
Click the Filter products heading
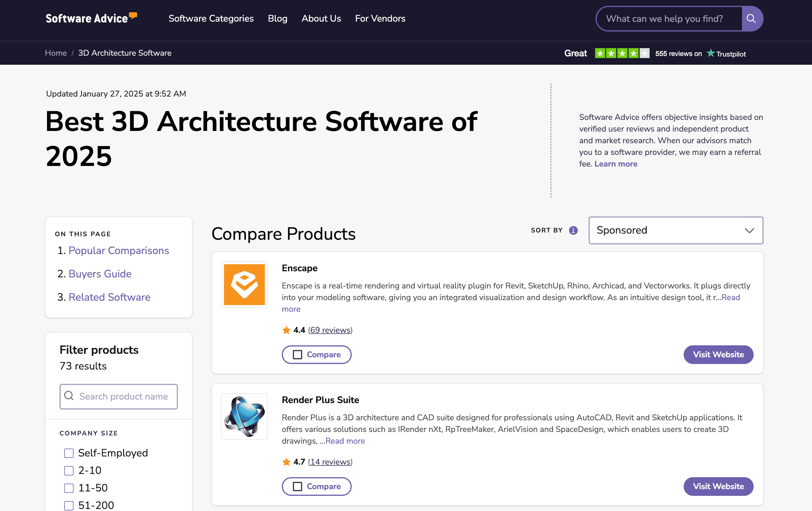[x=99, y=350]
